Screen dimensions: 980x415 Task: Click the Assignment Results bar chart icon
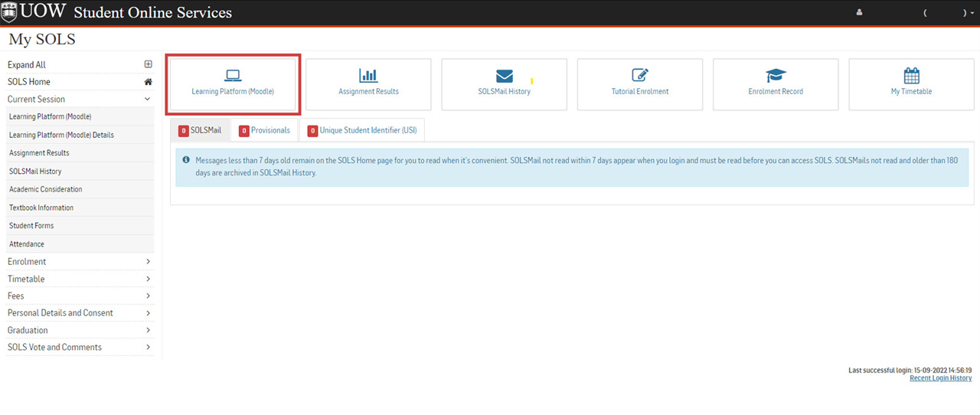[x=368, y=75]
